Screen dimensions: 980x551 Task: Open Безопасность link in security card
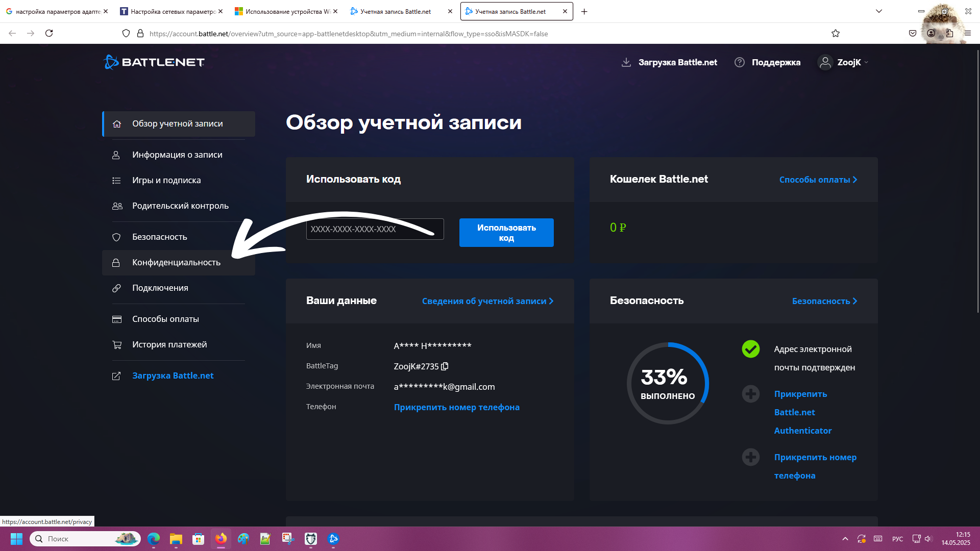(824, 301)
